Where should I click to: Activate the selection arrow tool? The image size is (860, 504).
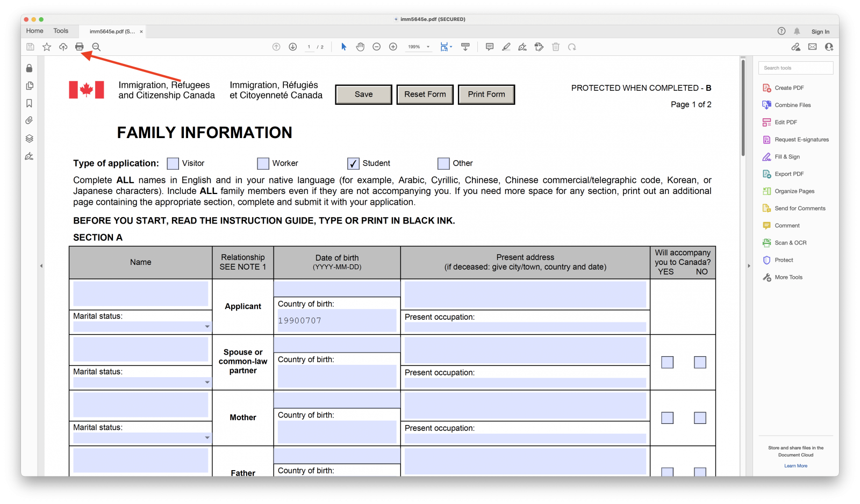point(344,47)
